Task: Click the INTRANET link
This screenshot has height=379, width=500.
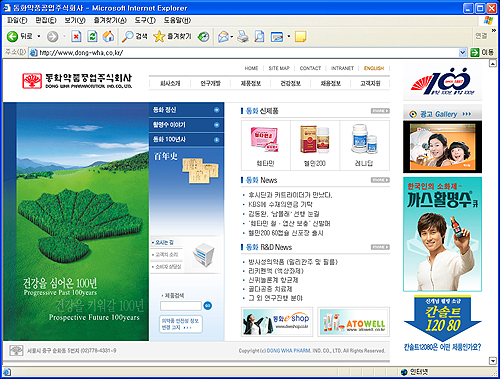Action: click(342, 68)
